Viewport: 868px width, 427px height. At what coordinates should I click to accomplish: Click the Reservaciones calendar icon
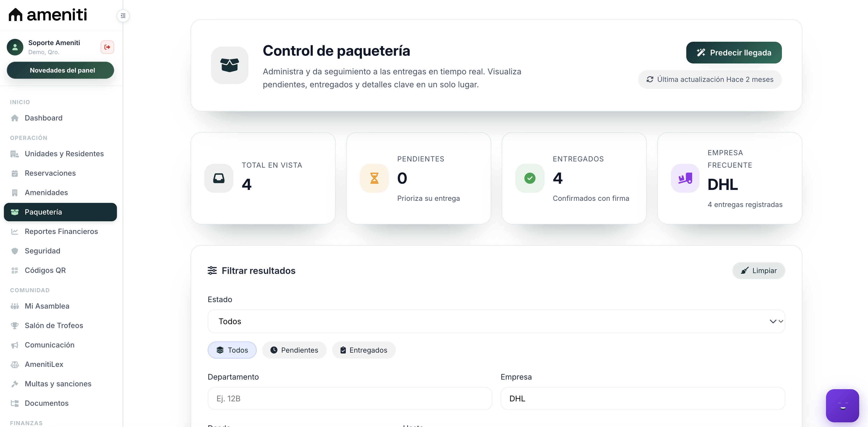click(x=15, y=173)
